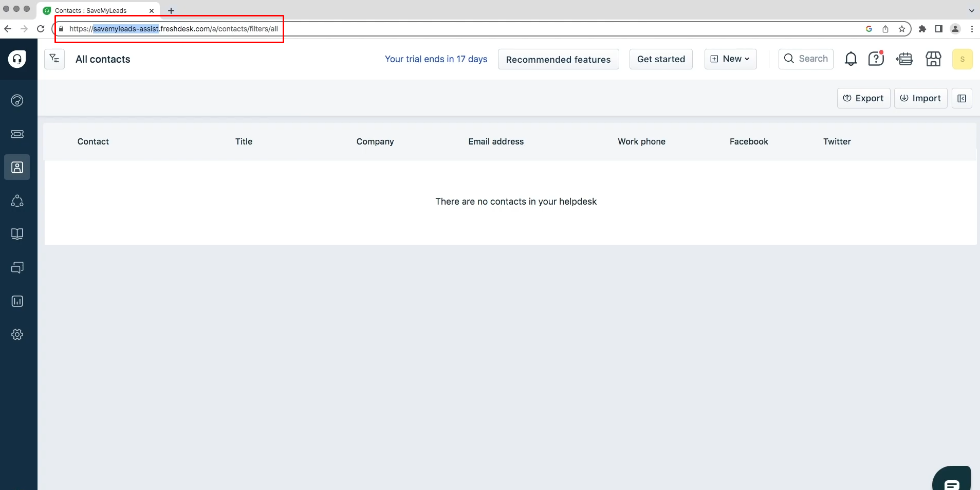Click the Work phone column header
This screenshot has width=980, height=490.
point(641,141)
